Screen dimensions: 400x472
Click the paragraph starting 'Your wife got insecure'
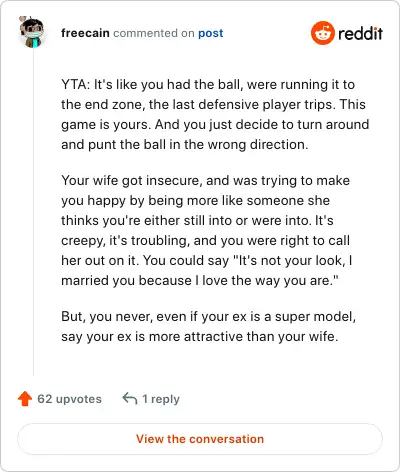point(207,230)
